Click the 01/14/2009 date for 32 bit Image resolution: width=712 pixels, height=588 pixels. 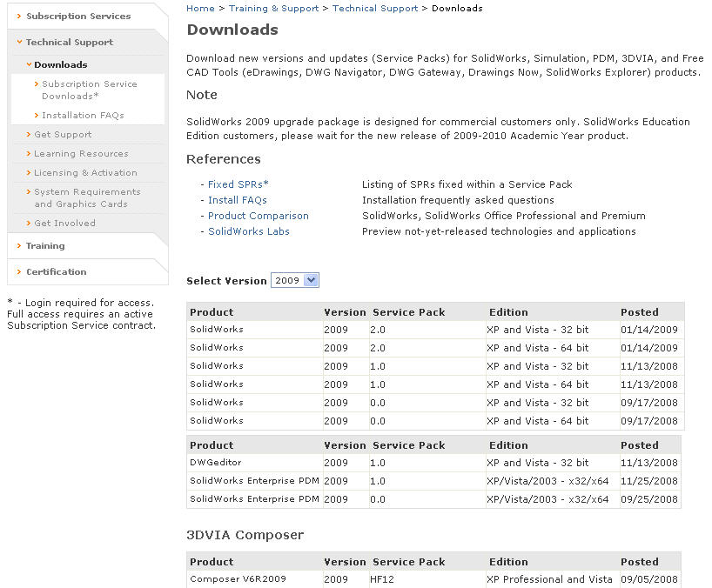[x=648, y=330]
